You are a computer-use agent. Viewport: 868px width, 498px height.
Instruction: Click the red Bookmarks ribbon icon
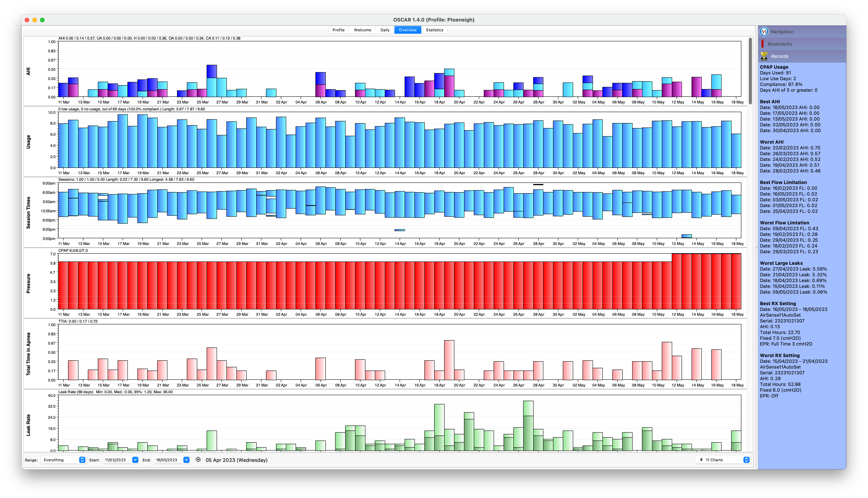coord(762,44)
